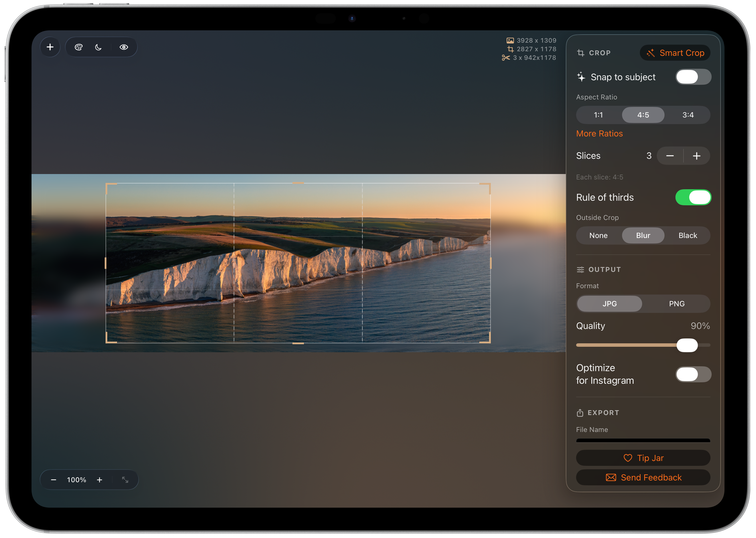Click the Quality slider handle
This screenshot has height=538, width=756.
click(x=687, y=345)
